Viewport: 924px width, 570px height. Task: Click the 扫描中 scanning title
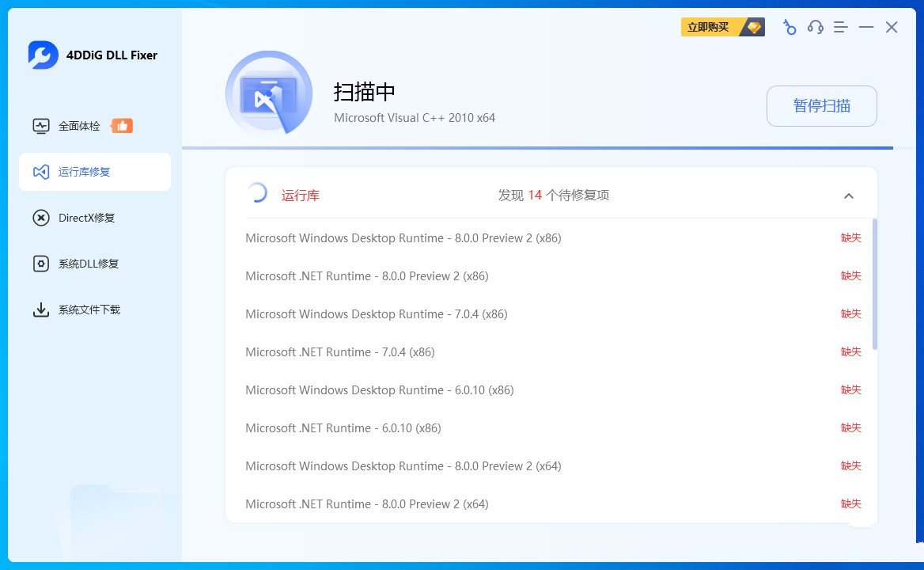pyautogui.click(x=364, y=92)
